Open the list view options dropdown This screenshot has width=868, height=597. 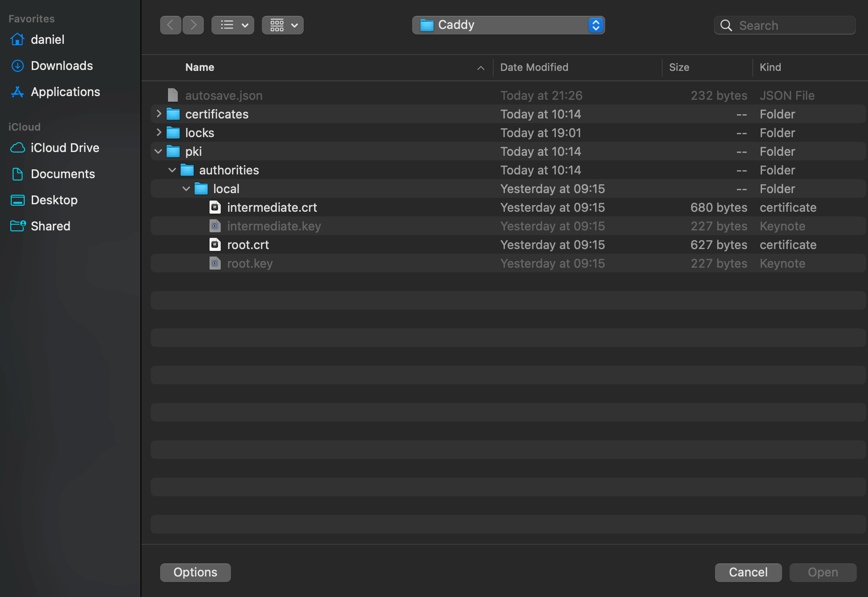pyautogui.click(x=233, y=25)
